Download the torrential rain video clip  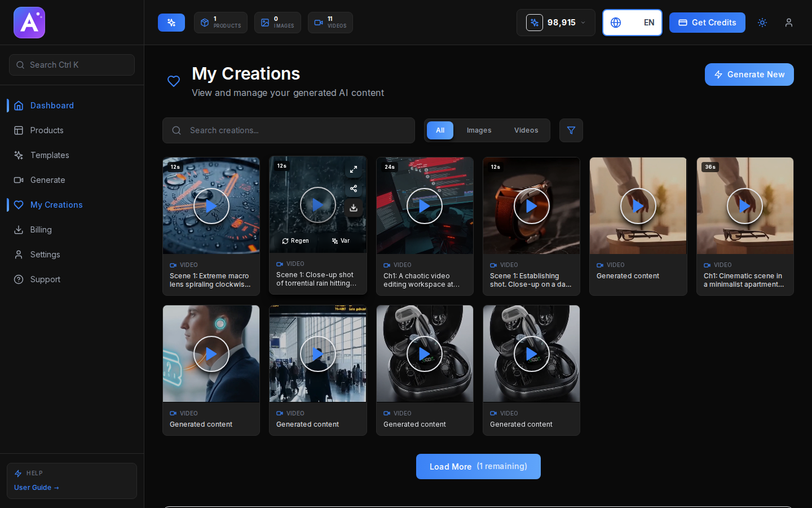pyautogui.click(x=354, y=208)
